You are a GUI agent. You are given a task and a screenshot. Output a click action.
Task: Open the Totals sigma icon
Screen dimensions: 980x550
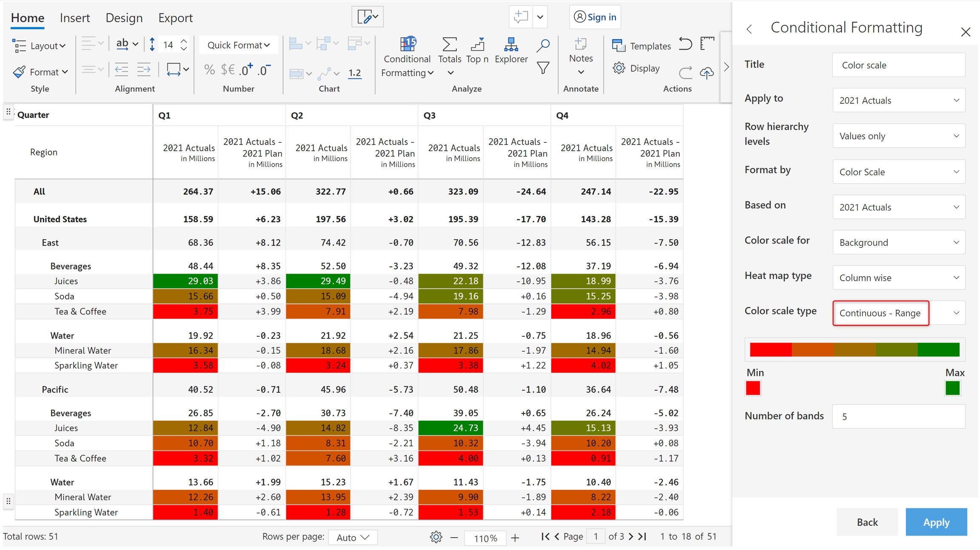point(449,44)
